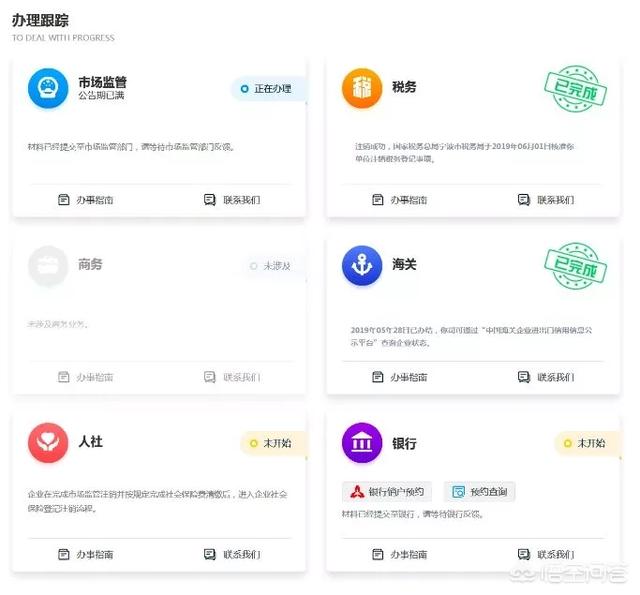Click the 预约查询 button
The image size is (640, 595).
tap(480, 492)
